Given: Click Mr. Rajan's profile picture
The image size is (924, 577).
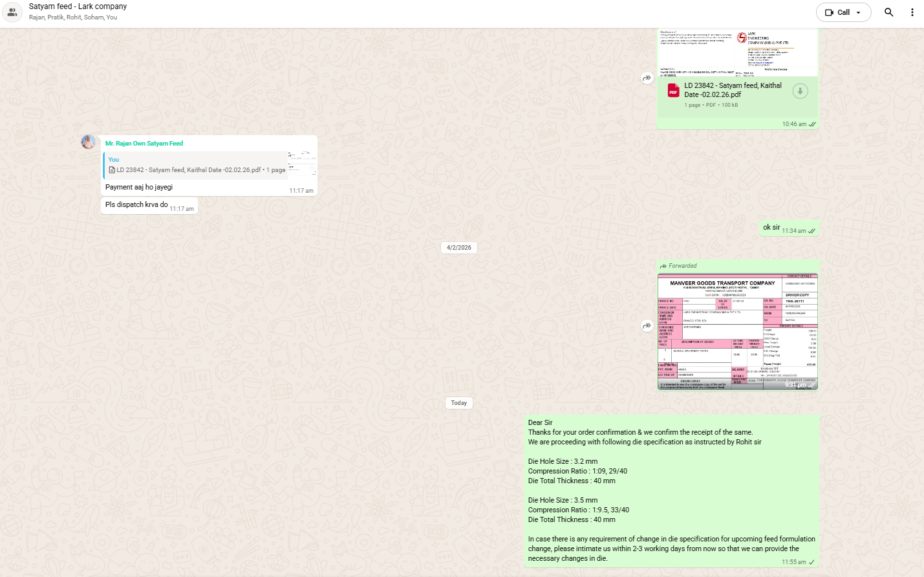Looking at the screenshot, I should point(89,142).
